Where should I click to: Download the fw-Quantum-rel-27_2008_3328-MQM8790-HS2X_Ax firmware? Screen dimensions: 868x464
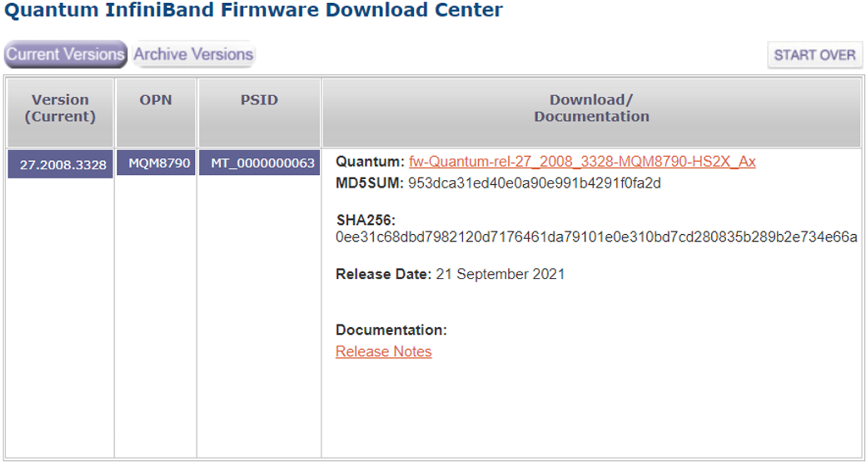pyautogui.click(x=582, y=162)
